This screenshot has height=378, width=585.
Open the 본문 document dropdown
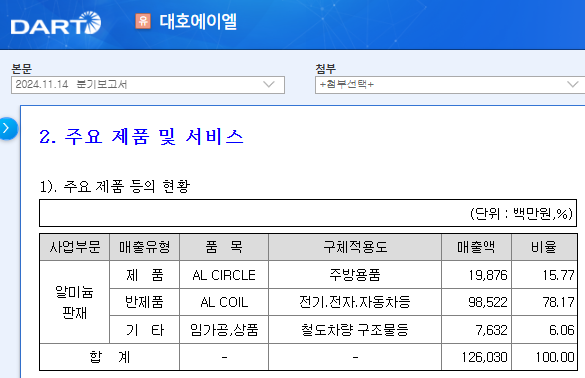pos(148,85)
